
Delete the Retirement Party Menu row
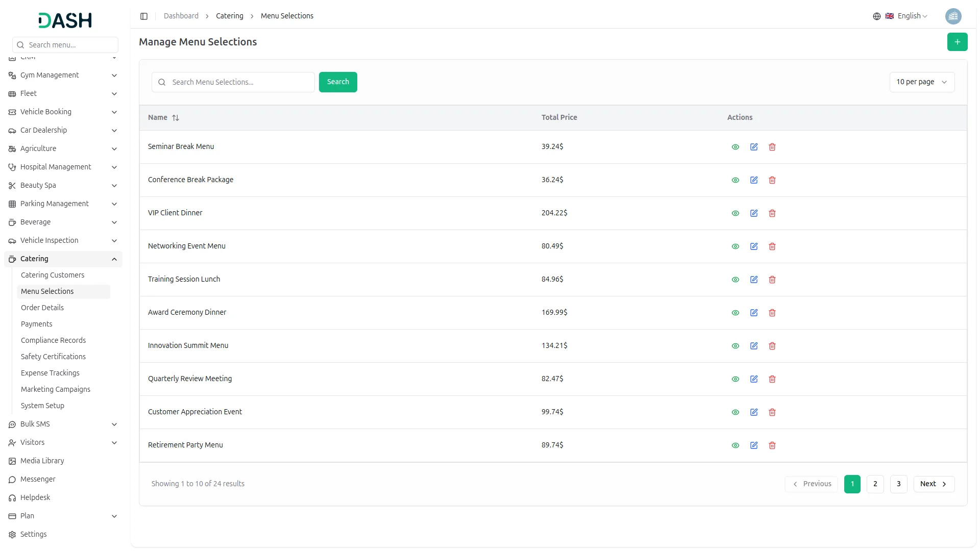pos(772,445)
